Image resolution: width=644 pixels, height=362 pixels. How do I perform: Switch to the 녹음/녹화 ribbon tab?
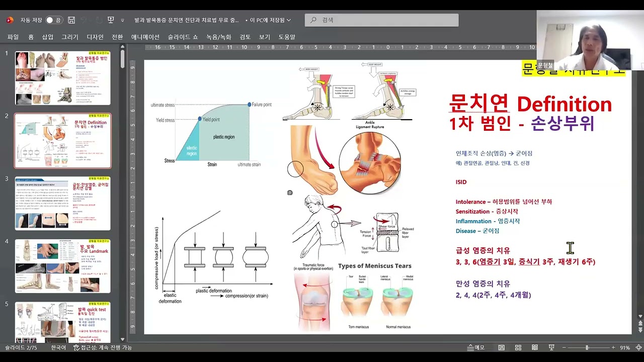(x=219, y=37)
